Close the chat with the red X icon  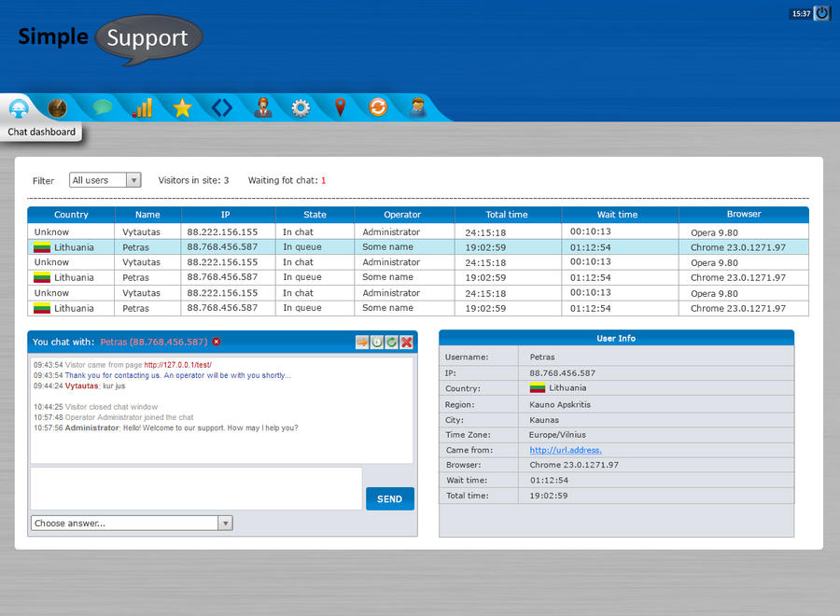pyautogui.click(x=406, y=343)
